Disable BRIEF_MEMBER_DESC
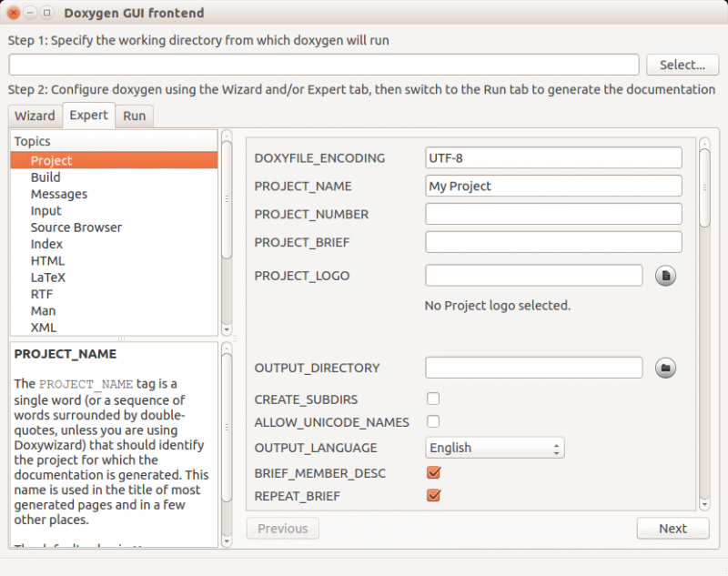 (433, 472)
